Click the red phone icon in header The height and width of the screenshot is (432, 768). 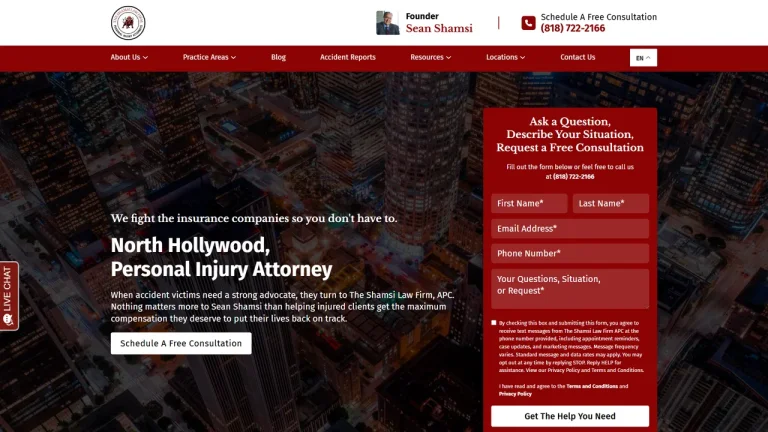(528, 23)
